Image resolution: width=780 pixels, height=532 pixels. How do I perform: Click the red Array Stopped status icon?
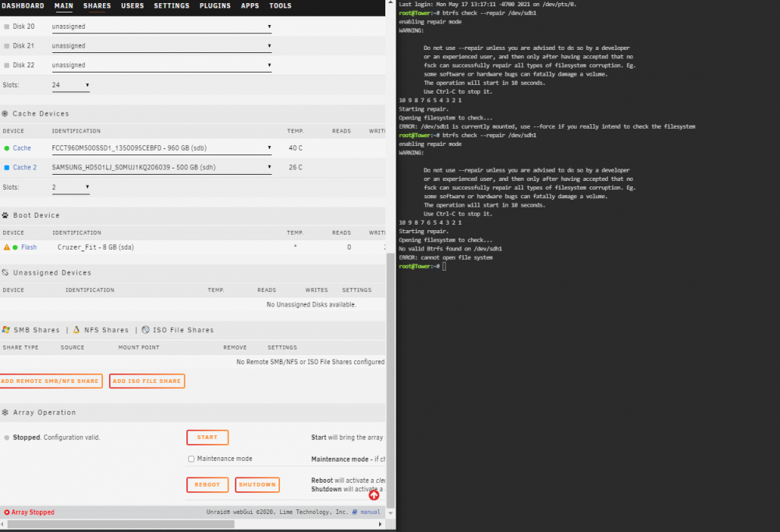pos(7,512)
